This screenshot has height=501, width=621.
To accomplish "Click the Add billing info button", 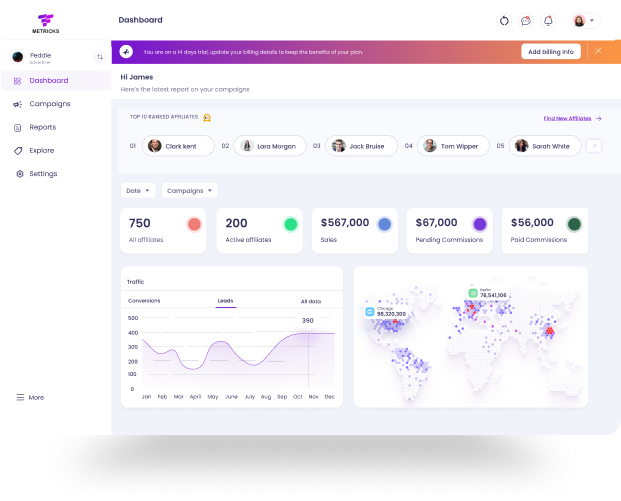I will [x=550, y=51].
